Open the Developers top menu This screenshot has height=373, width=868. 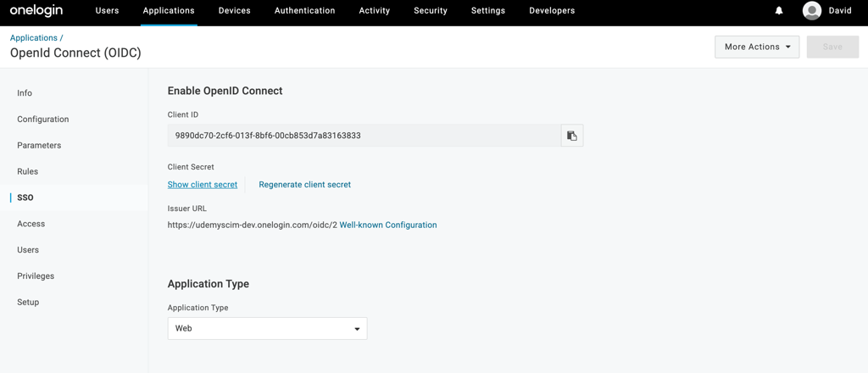click(552, 10)
